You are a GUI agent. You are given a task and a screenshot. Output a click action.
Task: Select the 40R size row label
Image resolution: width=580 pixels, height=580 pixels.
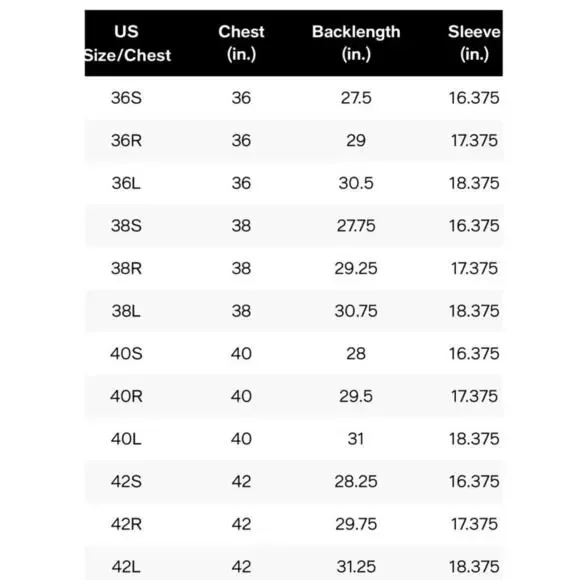click(126, 396)
